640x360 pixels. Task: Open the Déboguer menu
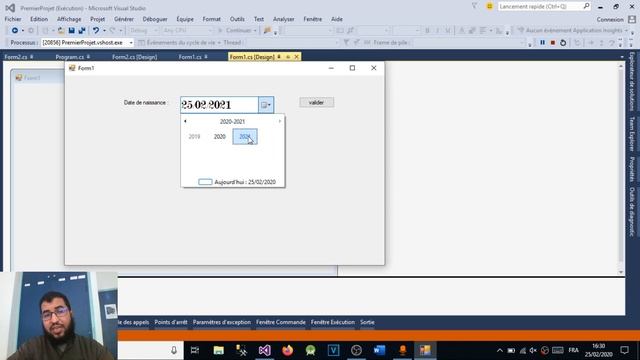coord(155,19)
